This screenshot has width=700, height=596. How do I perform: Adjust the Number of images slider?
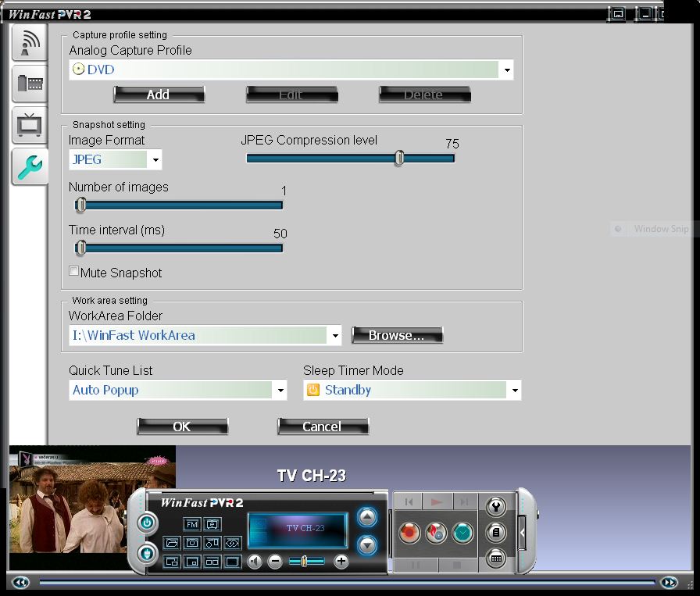coord(80,205)
